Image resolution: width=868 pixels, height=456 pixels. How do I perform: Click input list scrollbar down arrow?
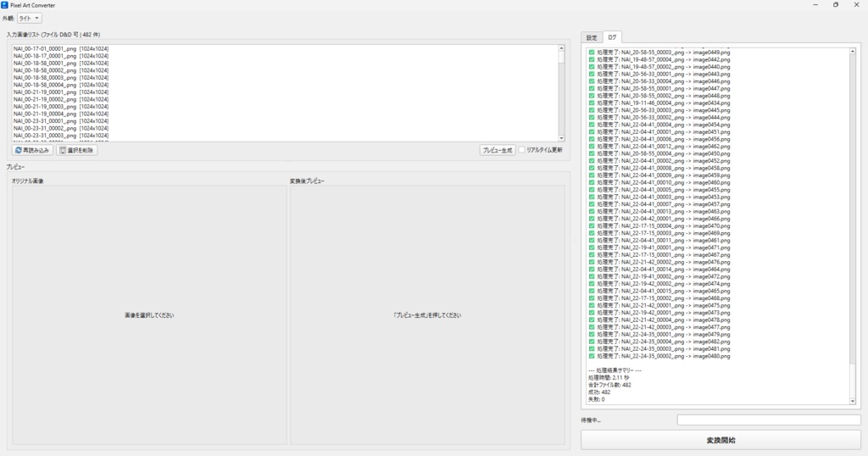[561, 138]
